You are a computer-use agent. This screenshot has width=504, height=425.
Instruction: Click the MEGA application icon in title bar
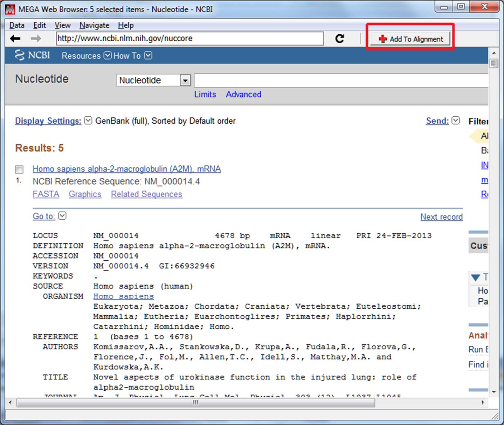pos(10,9)
